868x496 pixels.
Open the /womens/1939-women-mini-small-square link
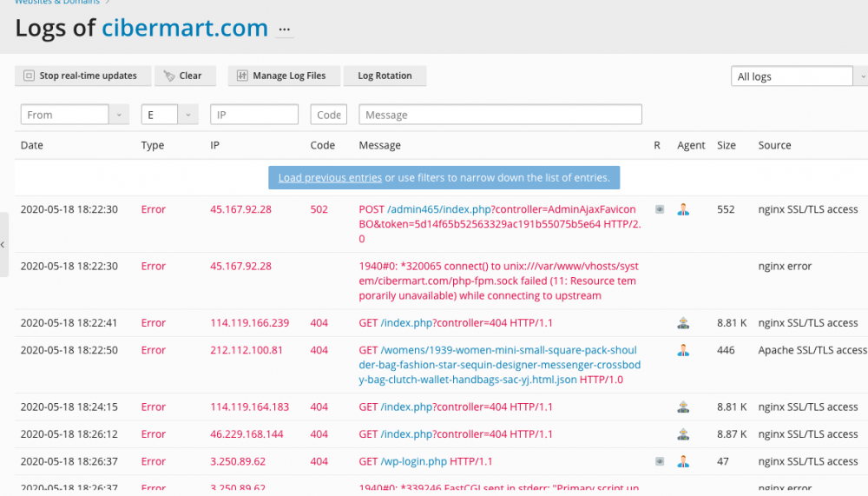pos(499,365)
